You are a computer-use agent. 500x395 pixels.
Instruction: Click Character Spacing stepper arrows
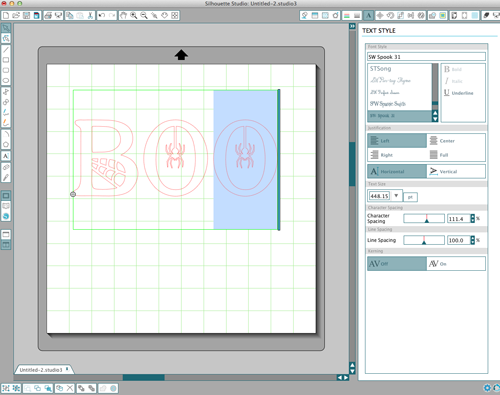click(472, 219)
